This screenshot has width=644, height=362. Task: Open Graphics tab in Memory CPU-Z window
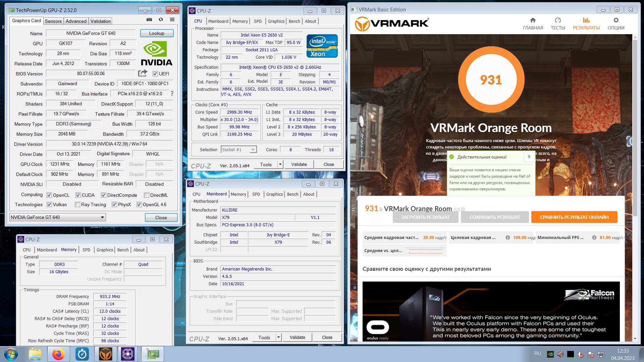105,250
